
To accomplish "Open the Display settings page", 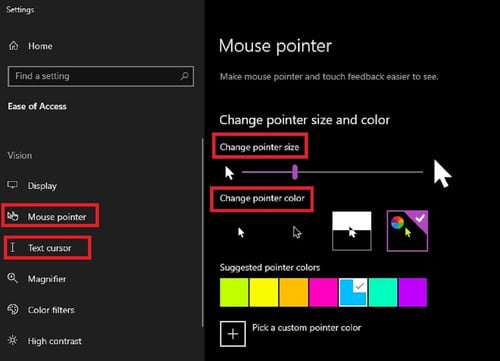I will (x=42, y=186).
